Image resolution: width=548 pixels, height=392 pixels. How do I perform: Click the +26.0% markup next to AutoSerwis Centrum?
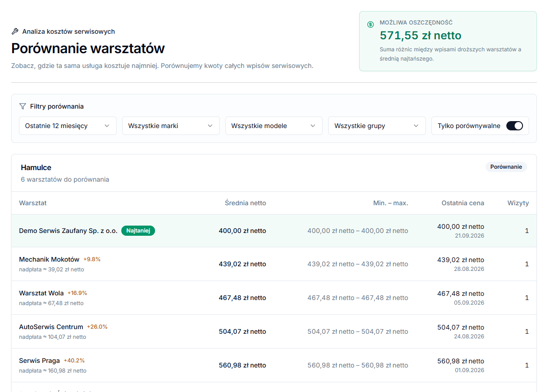(x=97, y=327)
